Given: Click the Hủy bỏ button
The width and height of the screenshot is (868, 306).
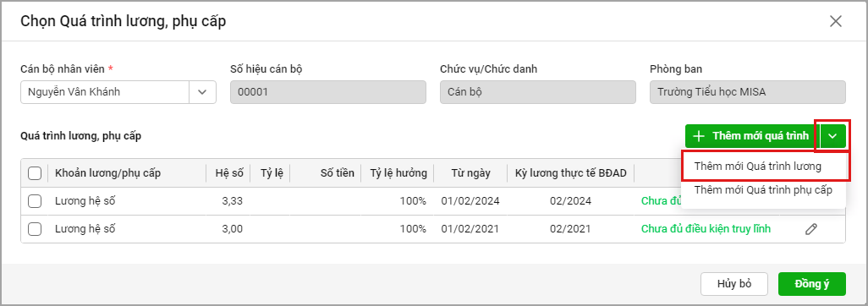Looking at the screenshot, I should (734, 284).
